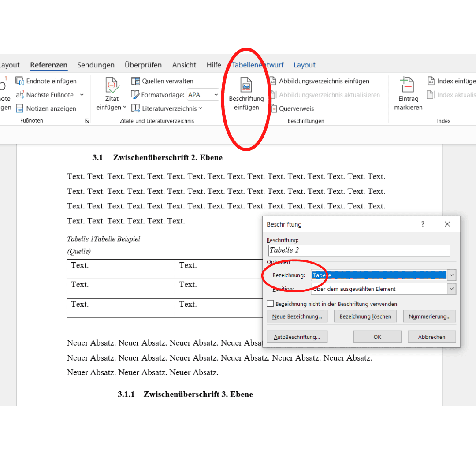
Task: Open the Tabellenentwurf tab
Action: pyautogui.click(x=258, y=65)
